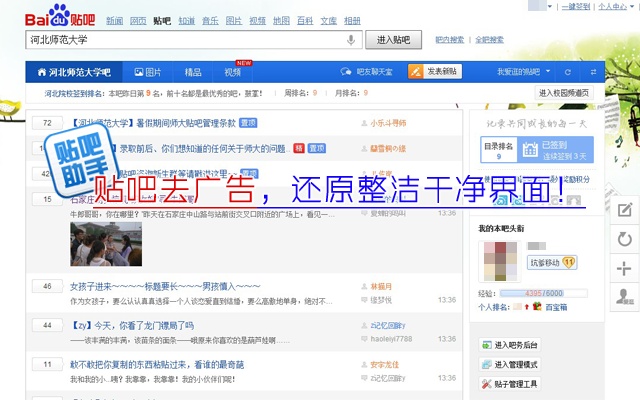Image resolution: width=640 pixels, height=400 pixels.
Task: Click the reply count 46 box
Action: coord(47,287)
